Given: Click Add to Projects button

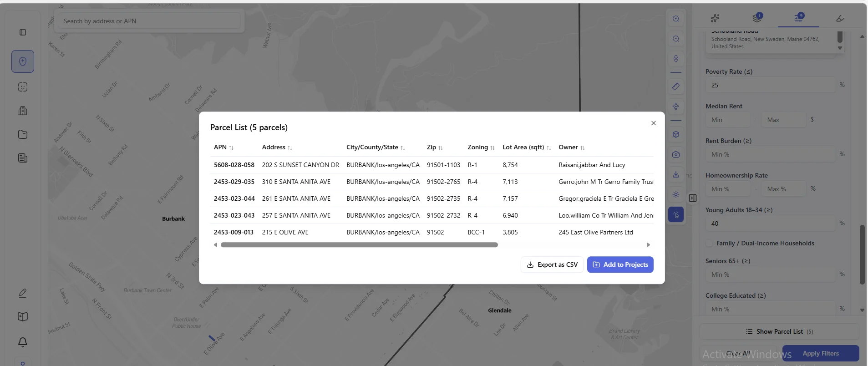Looking at the screenshot, I should point(620,264).
